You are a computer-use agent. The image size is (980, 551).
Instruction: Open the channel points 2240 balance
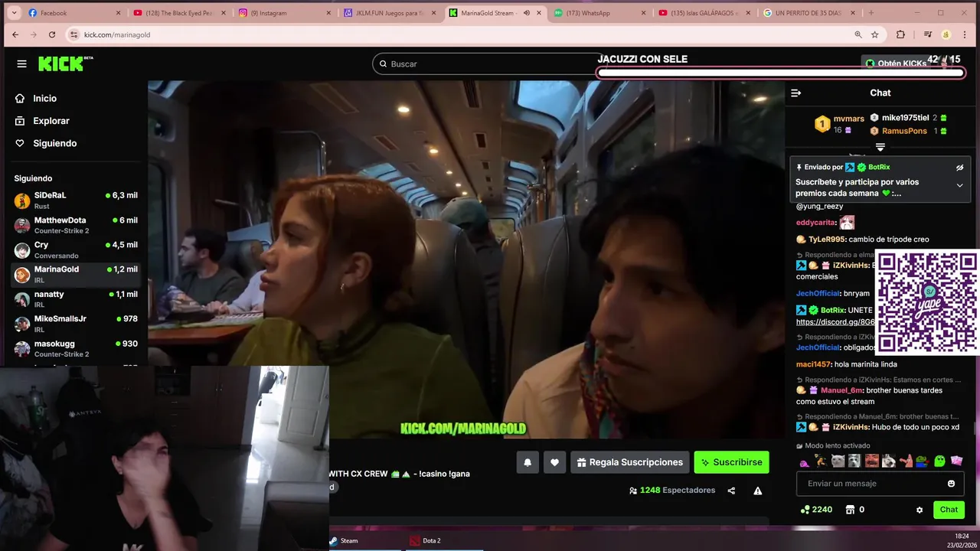[816, 510]
